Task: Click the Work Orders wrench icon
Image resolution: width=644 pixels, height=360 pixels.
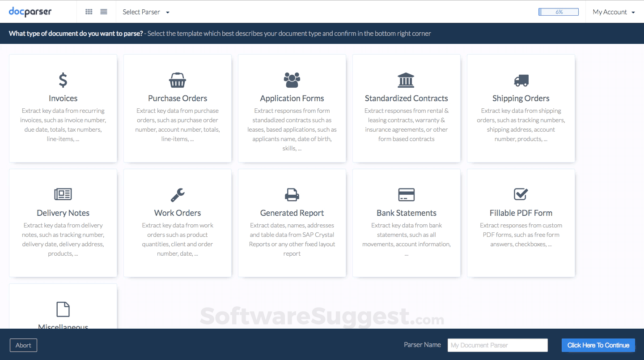Action: coord(177,194)
